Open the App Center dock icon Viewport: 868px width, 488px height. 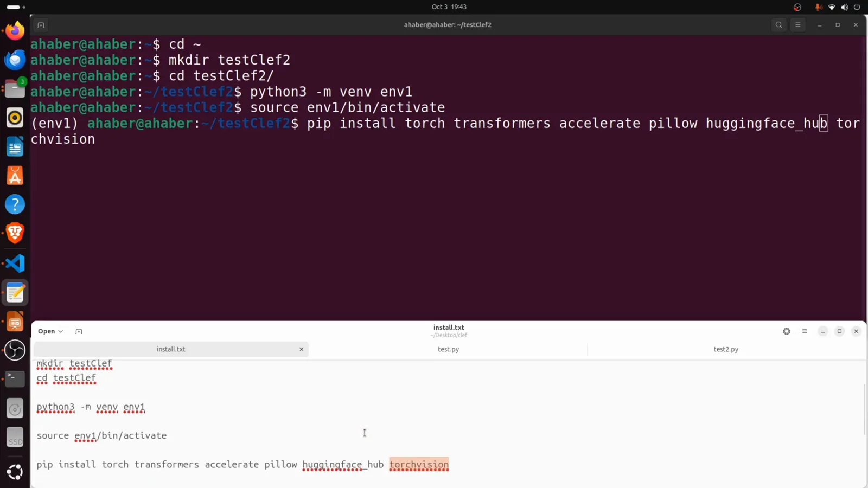(x=15, y=176)
